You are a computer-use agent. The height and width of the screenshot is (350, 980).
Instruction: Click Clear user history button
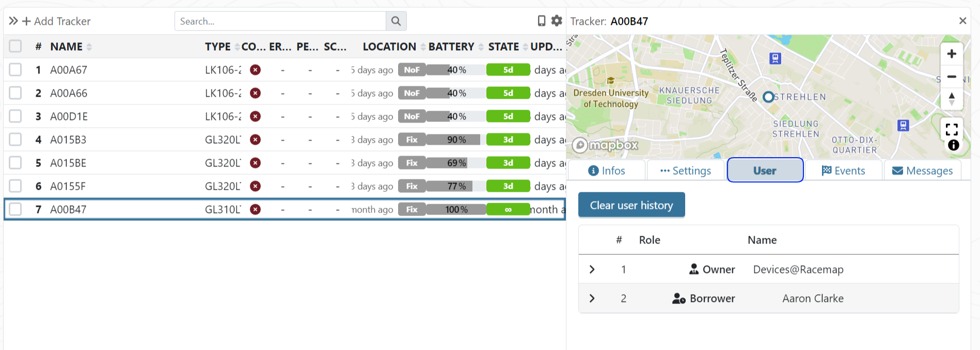[x=631, y=205]
